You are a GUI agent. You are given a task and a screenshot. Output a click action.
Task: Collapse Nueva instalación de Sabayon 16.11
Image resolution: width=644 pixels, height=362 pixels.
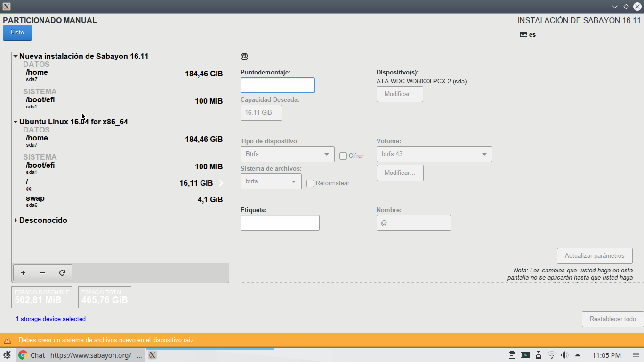16,56
